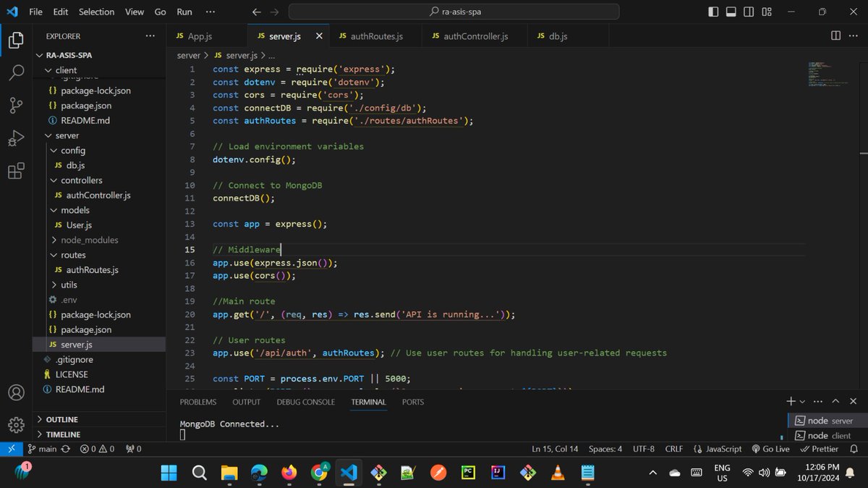
Task: Click the ports forwarded status item
Action: (133, 449)
